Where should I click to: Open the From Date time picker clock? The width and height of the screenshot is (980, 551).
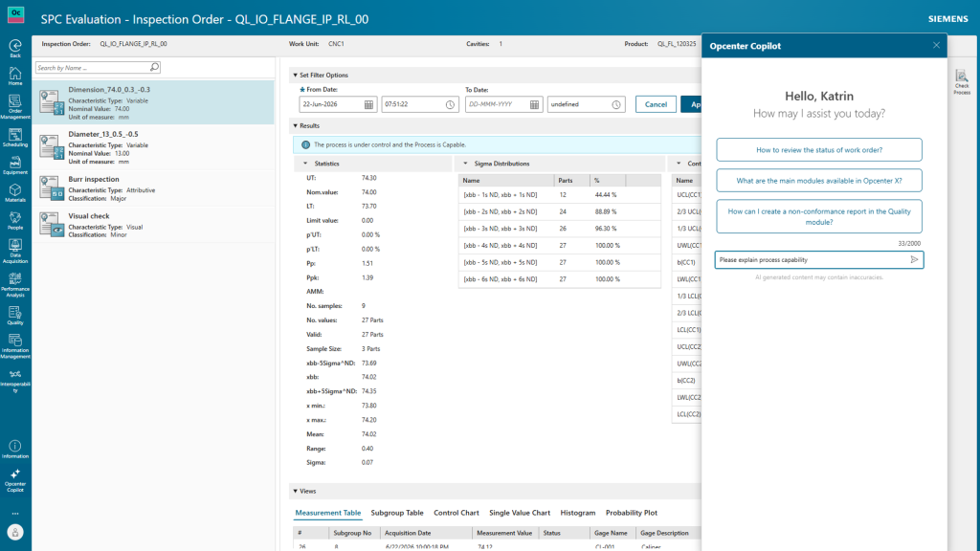pyautogui.click(x=450, y=104)
